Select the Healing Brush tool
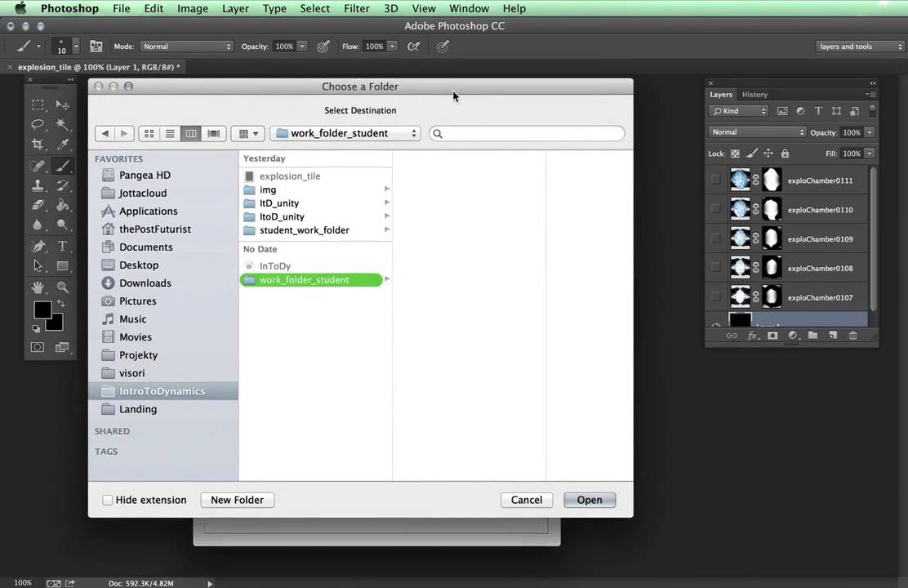The image size is (908, 588). point(38,167)
